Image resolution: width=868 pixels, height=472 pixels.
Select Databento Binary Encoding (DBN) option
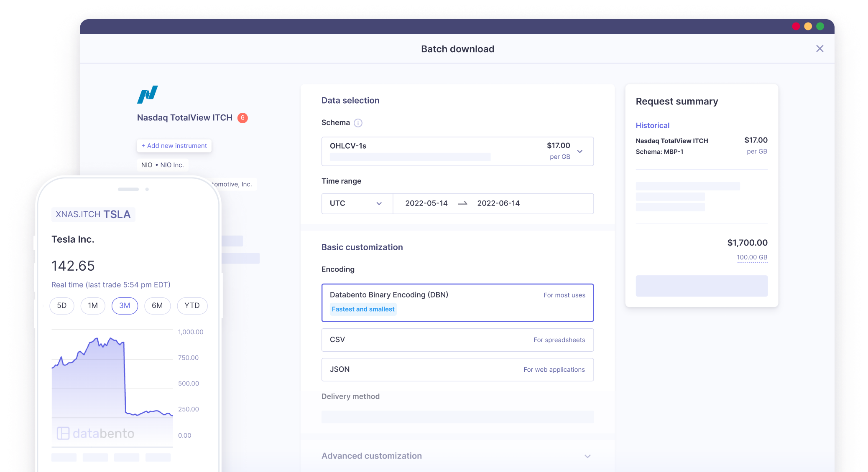click(x=457, y=302)
